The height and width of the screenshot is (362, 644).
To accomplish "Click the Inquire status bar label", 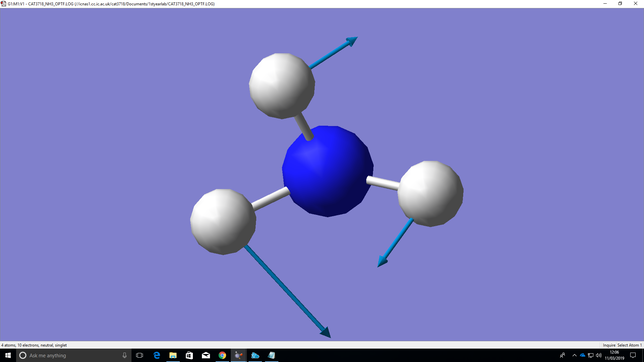I will click(609, 345).
